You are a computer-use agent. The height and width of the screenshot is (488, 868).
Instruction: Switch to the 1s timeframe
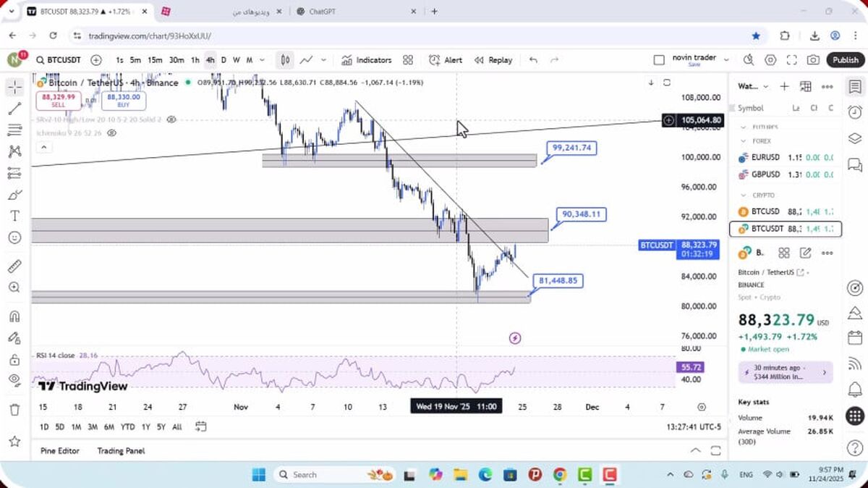(119, 60)
